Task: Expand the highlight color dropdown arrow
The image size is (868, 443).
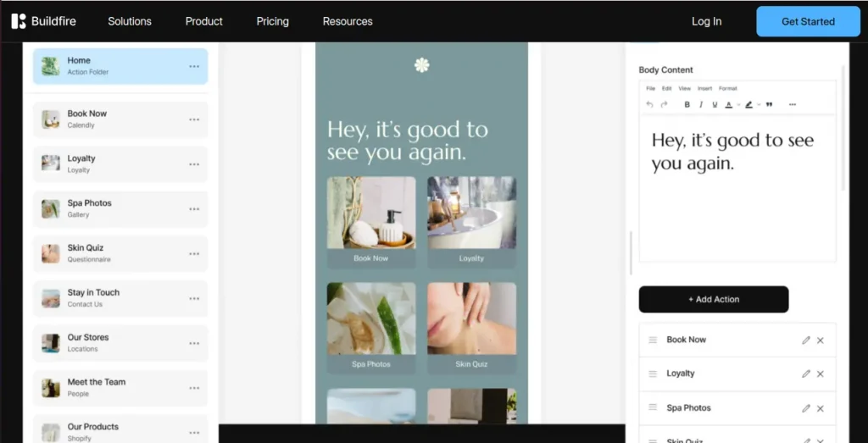Action: (x=759, y=104)
